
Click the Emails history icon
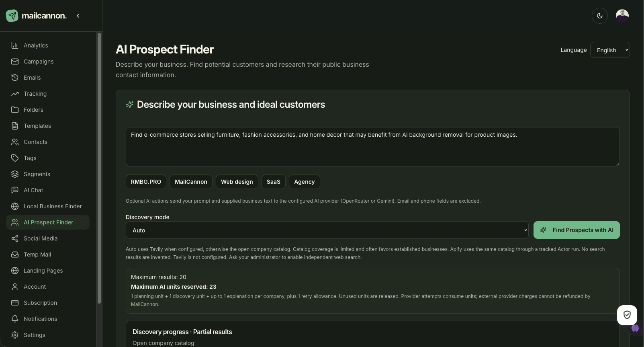click(x=15, y=78)
